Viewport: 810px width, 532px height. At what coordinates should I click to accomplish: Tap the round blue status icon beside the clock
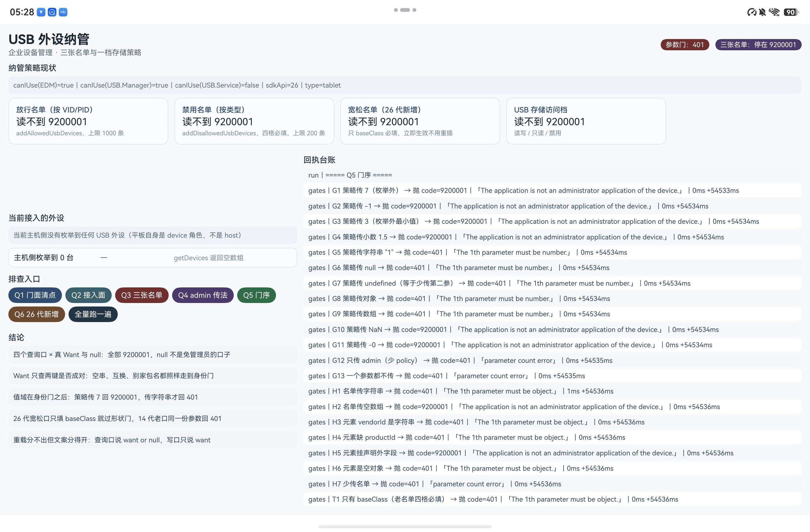click(52, 12)
